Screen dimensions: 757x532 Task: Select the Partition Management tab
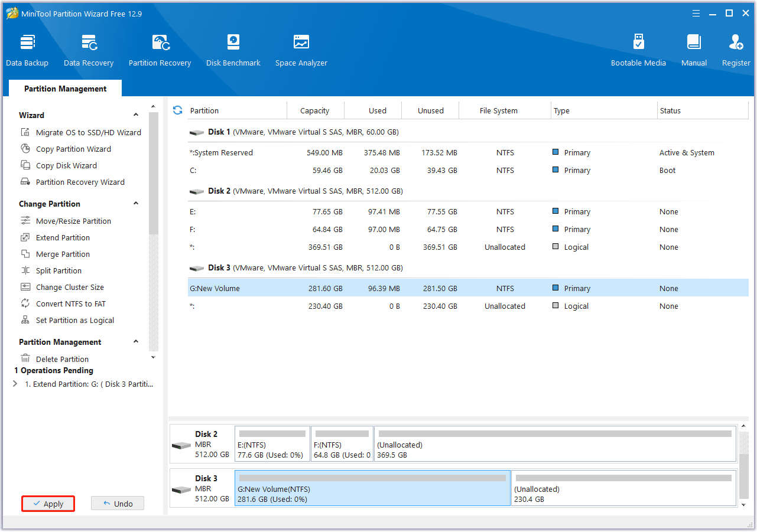point(66,89)
